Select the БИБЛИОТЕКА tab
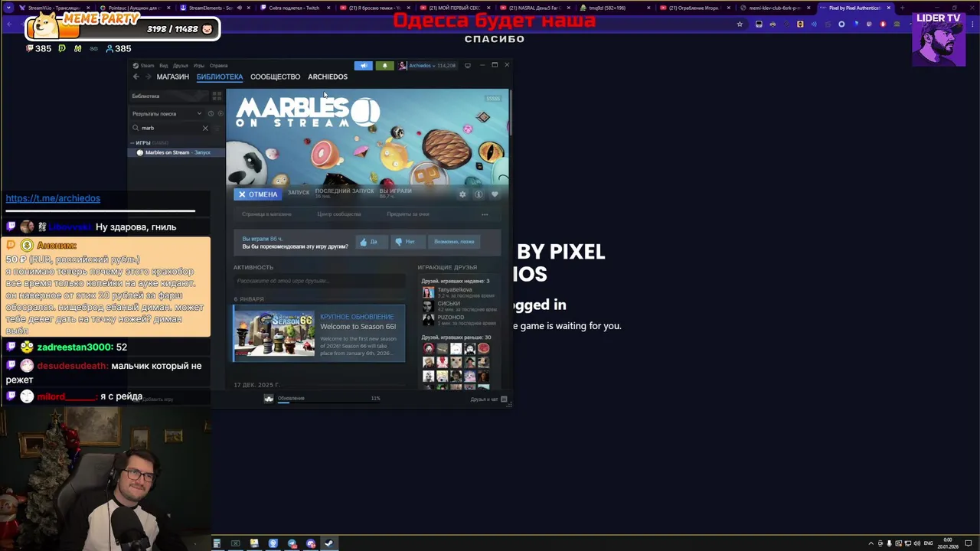This screenshot has height=551, width=980. 220,77
